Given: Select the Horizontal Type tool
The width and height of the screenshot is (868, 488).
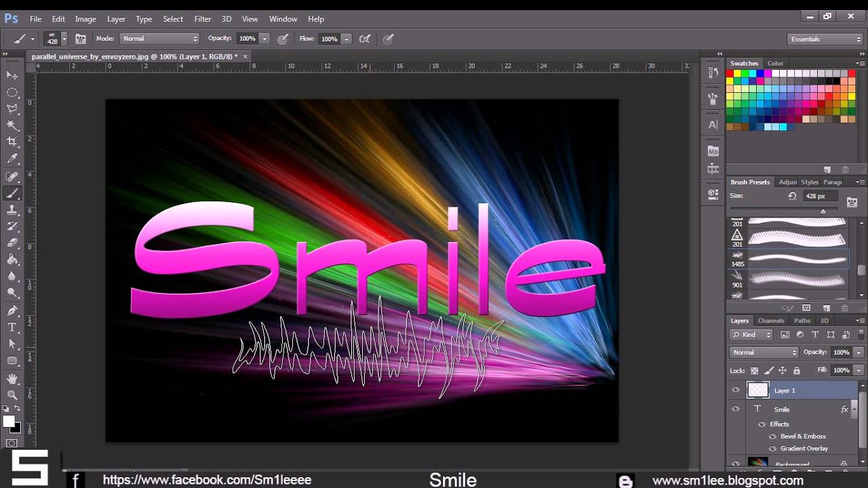Looking at the screenshot, I should 12,327.
